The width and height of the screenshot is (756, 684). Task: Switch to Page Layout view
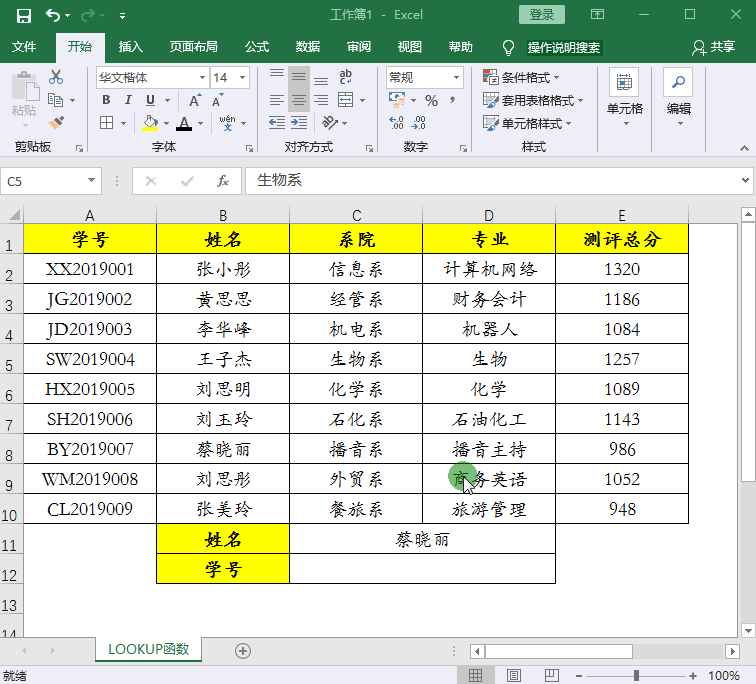tap(513, 675)
